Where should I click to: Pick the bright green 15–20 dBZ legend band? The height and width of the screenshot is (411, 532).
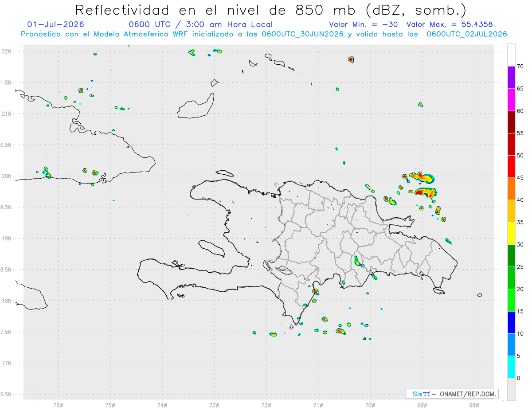[511, 300]
